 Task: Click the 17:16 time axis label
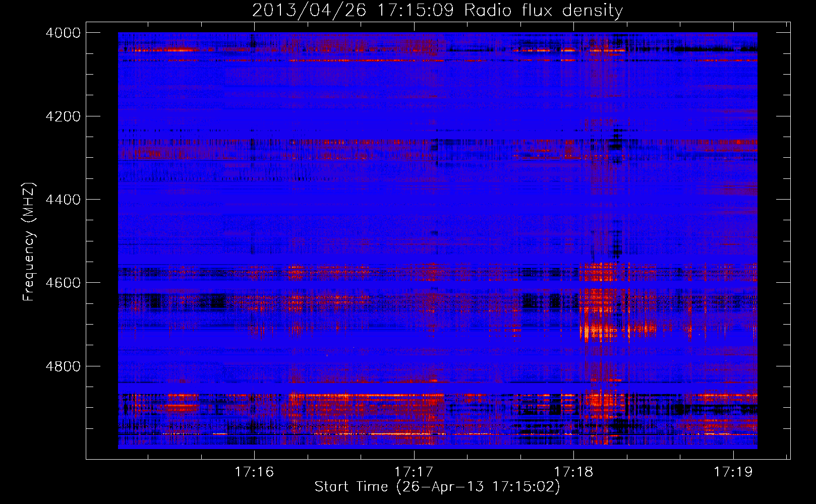(x=254, y=472)
